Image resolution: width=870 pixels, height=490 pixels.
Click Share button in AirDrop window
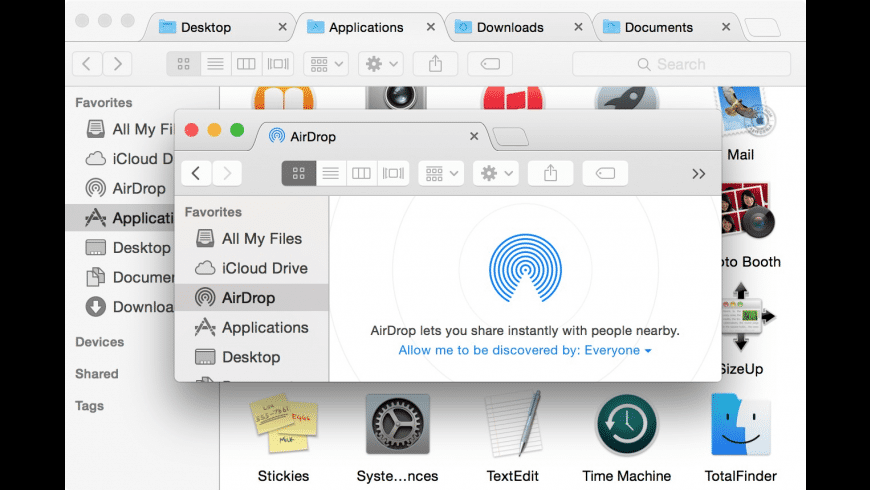coord(550,173)
